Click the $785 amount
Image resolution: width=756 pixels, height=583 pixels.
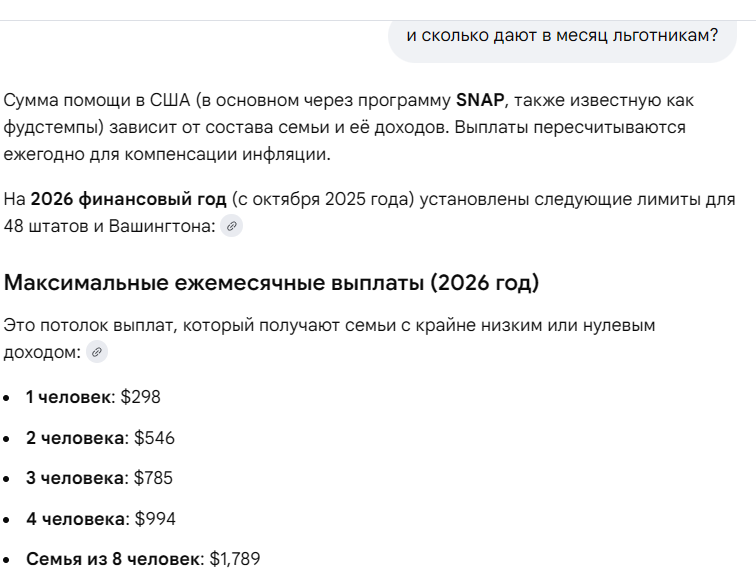tap(153, 478)
